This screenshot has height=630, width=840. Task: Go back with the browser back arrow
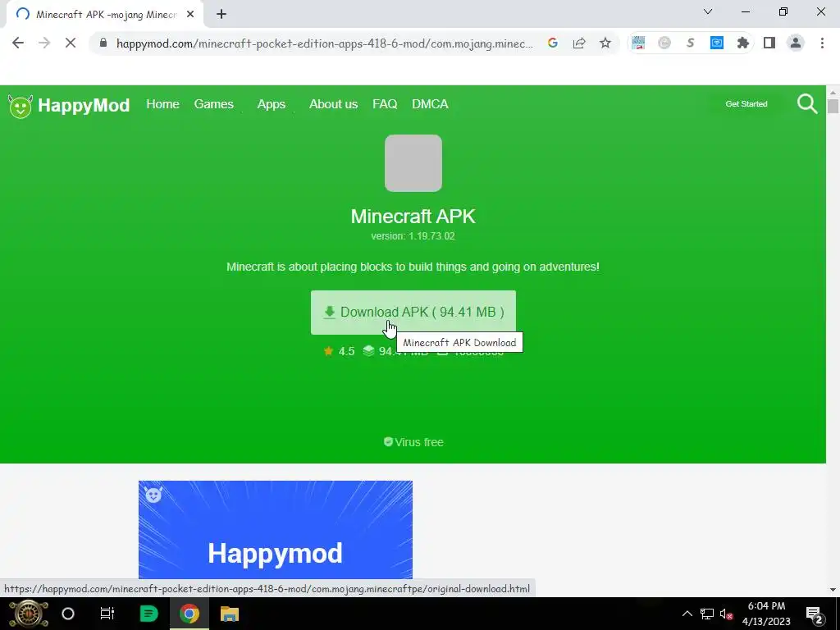[x=18, y=43]
